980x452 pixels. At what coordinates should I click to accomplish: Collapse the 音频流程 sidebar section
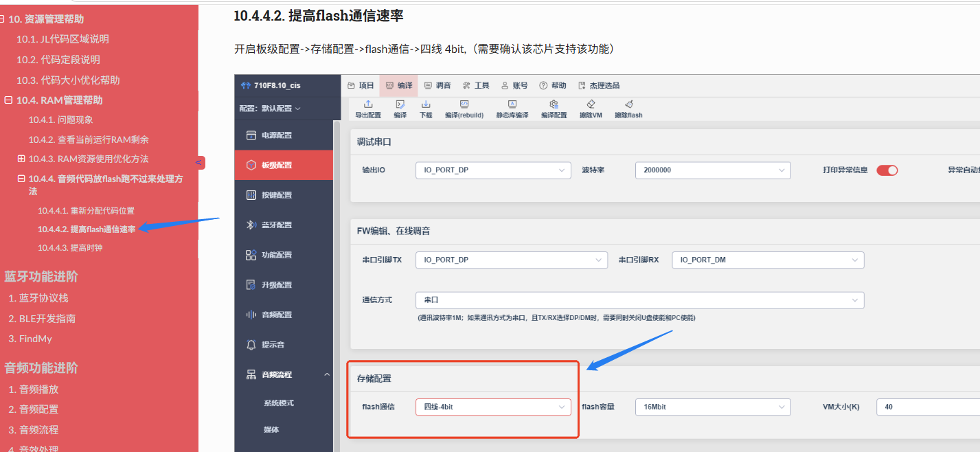pyautogui.click(x=326, y=374)
